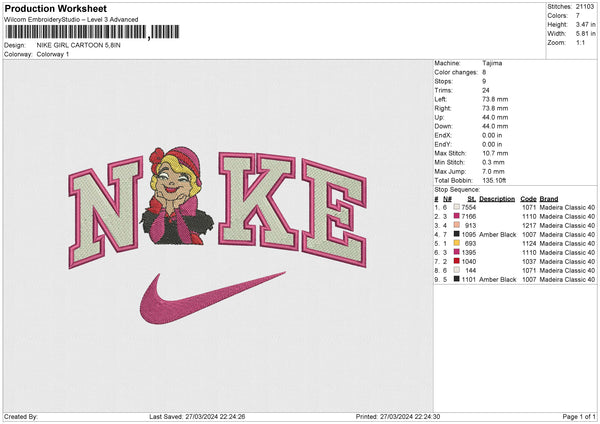Click the barcode in the worksheet header
Image resolution: width=600 pixels, height=424 pixels.
tap(92, 32)
